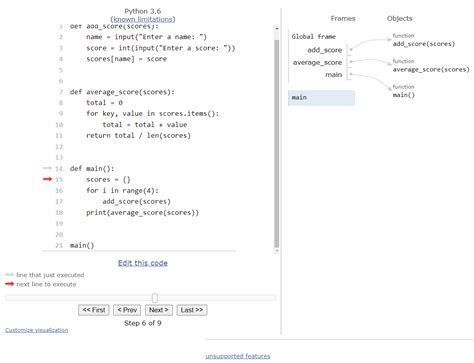Click the Global frame label
The height and width of the screenshot is (363, 474).
(x=314, y=37)
